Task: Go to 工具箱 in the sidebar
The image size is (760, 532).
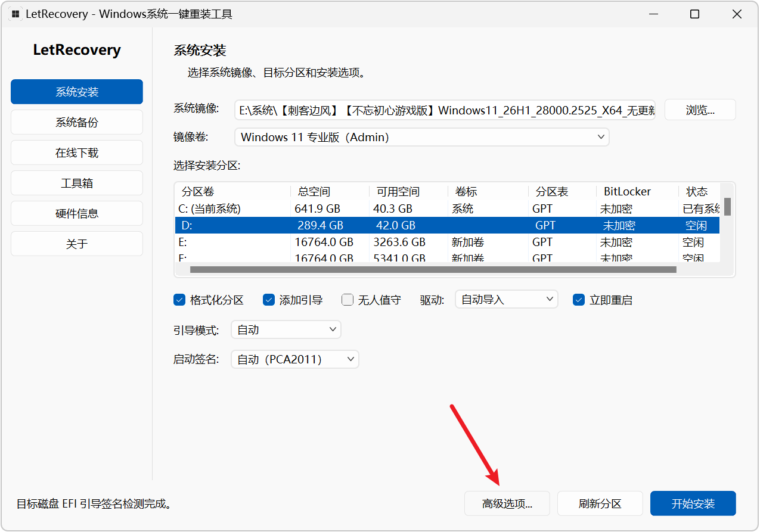Action: [77, 183]
